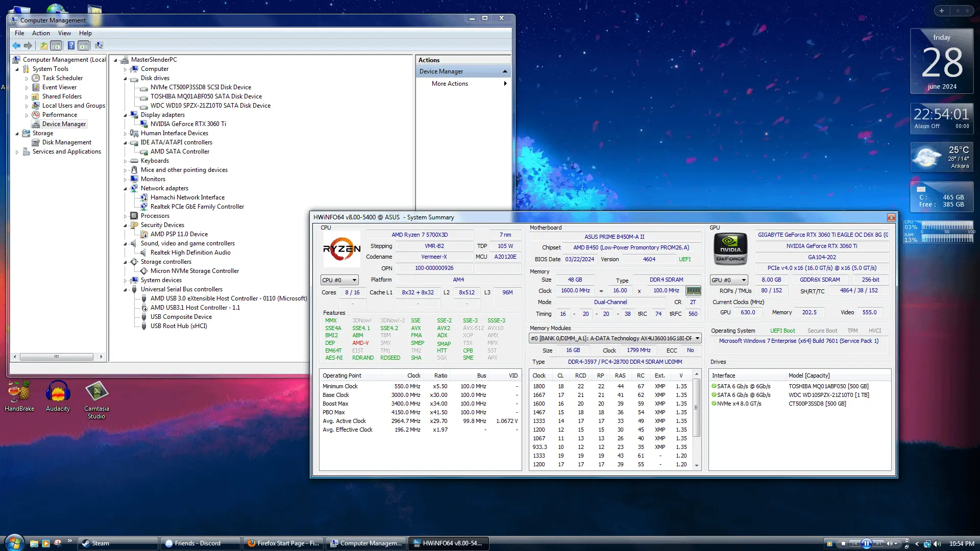Select NVIDIA GeForce RTX 3060 Ti device
Screen dimensions: 980x551
188,124
